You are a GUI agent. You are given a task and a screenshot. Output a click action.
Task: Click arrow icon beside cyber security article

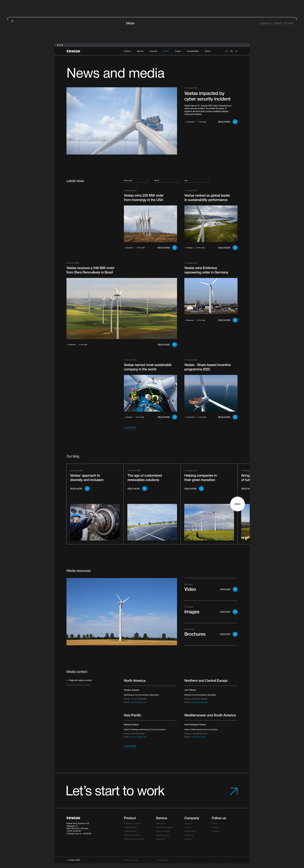(x=235, y=122)
